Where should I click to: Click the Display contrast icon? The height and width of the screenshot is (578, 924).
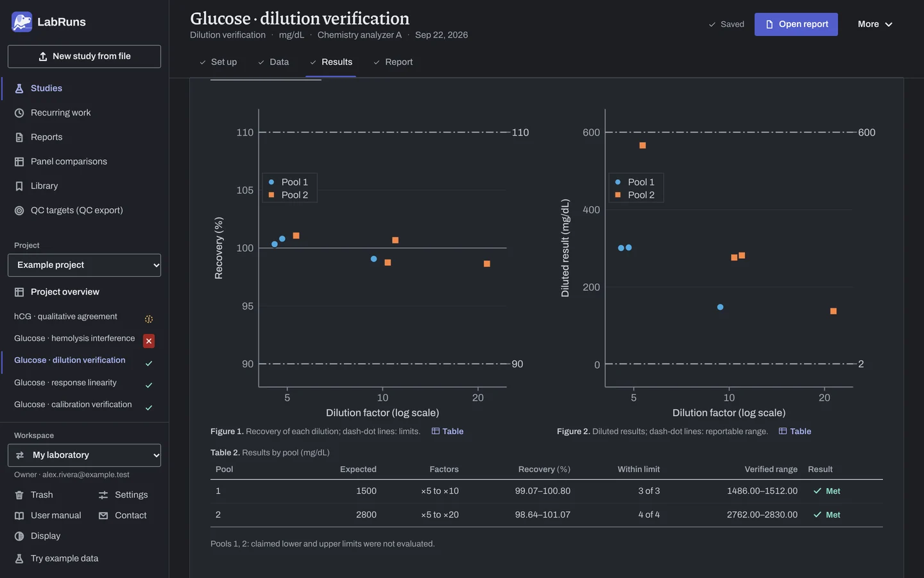(19, 536)
